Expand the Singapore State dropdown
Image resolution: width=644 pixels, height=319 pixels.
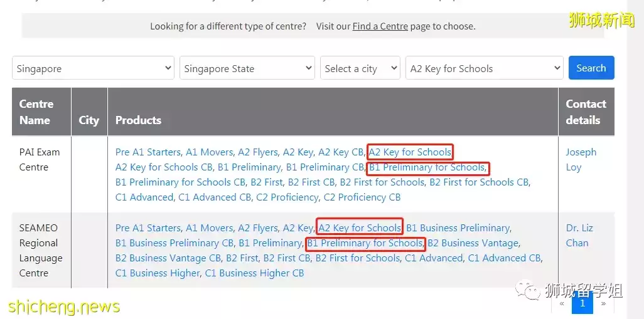pos(247,68)
